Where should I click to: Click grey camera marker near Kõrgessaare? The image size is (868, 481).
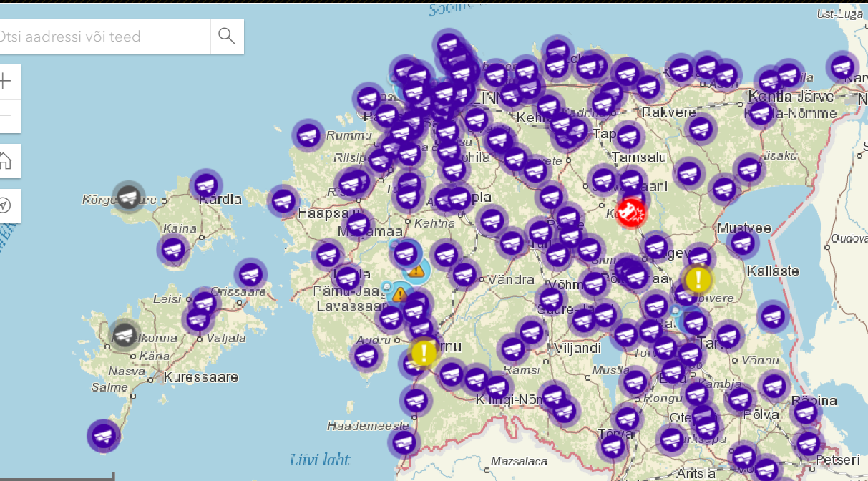129,195
